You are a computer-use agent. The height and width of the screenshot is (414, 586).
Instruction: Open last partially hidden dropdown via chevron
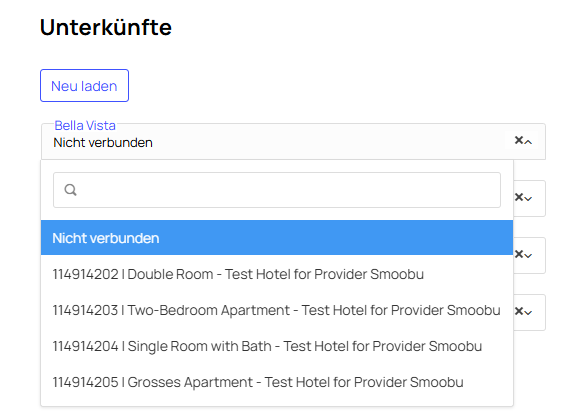(x=528, y=312)
